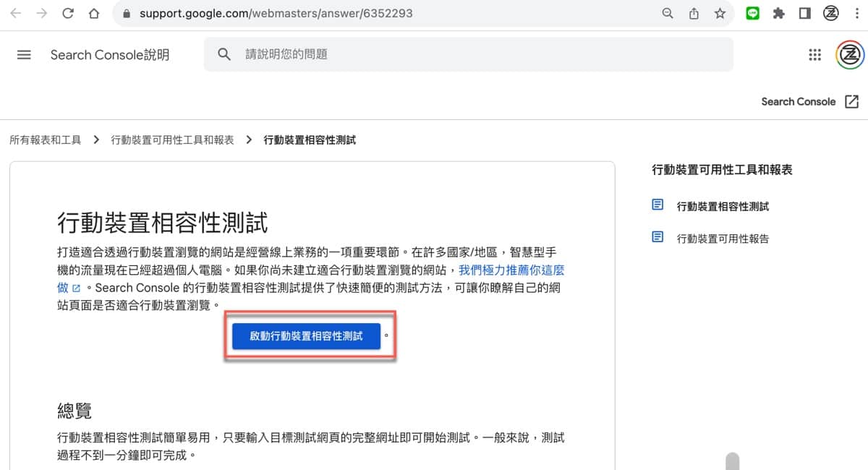Focus the 請說明您的問題 search field
Viewport: 868px width, 470px height.
(468, 54)
